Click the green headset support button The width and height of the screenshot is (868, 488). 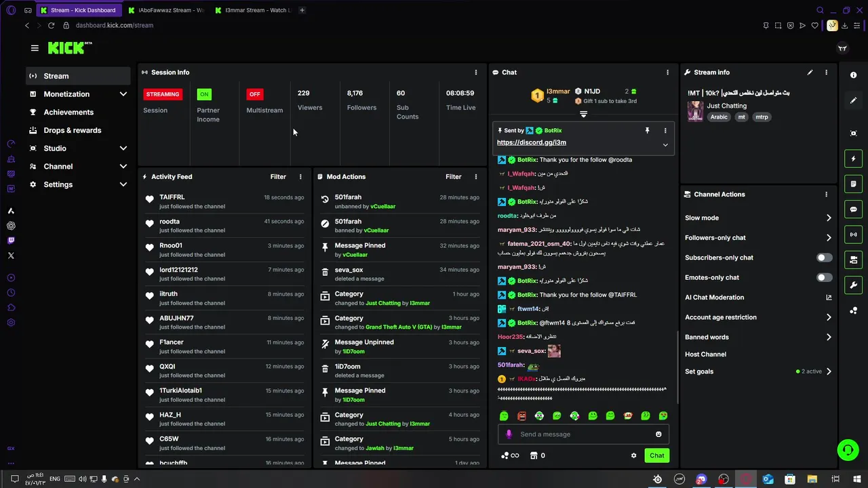847,450
